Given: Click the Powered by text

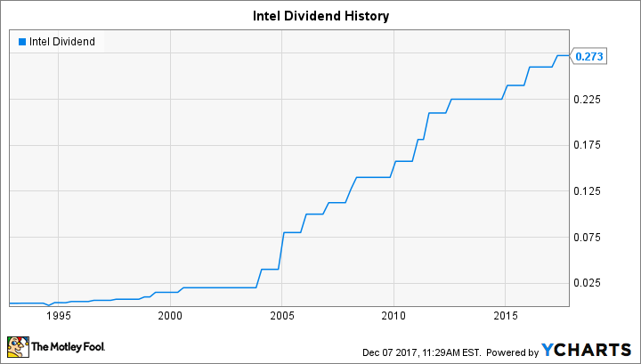Looking at the screenshot, I should tap(517, 350).
